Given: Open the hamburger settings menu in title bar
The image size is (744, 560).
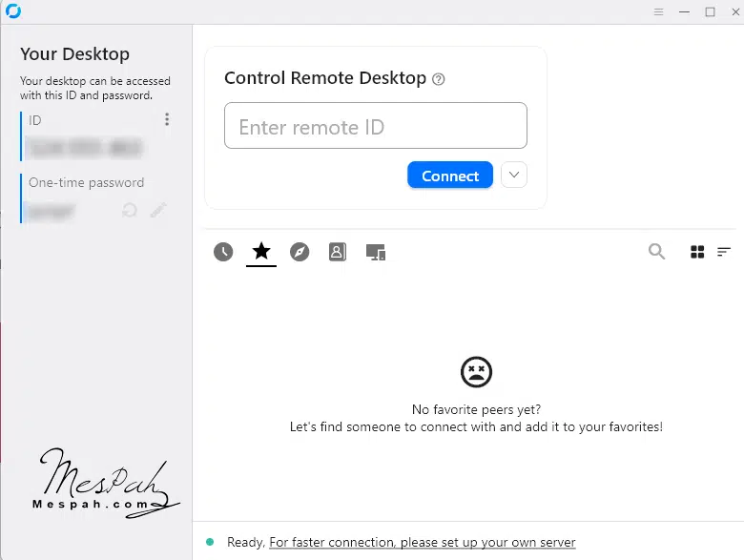Looking at the screenshot, I should point(658,11).
